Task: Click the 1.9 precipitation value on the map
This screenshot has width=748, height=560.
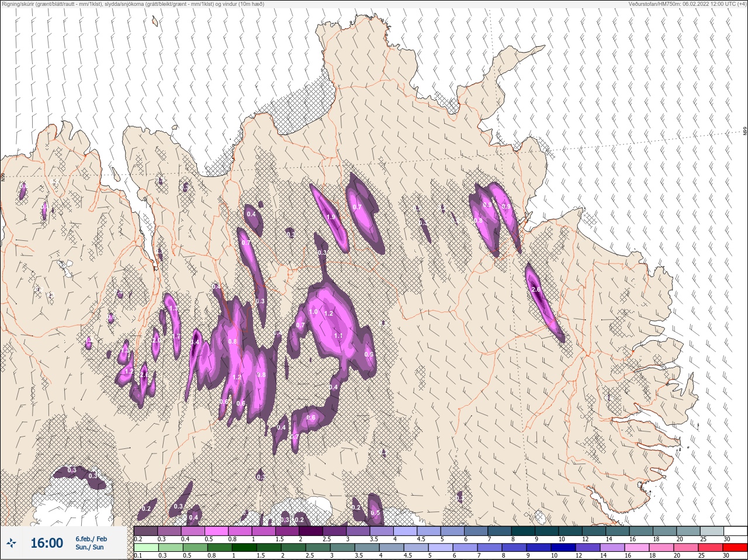Action: [331, 217]
